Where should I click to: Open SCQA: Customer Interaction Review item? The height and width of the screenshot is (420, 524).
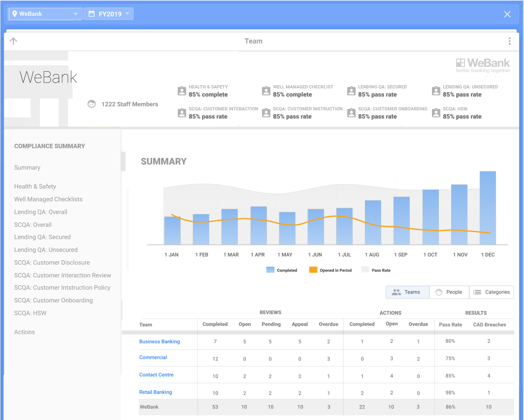coord(62,275)
